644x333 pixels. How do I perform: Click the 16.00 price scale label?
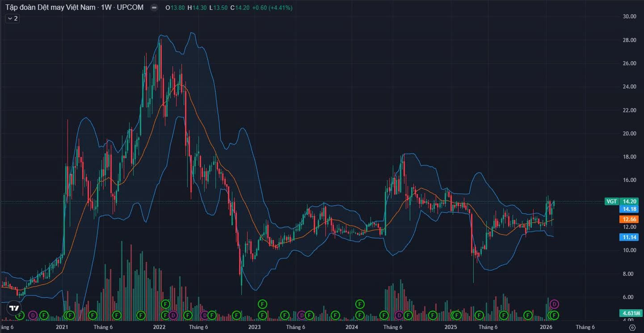click(629, 180)
